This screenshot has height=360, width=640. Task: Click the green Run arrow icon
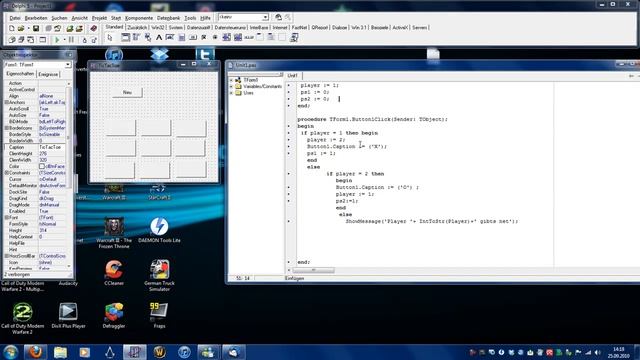point(58,40)
